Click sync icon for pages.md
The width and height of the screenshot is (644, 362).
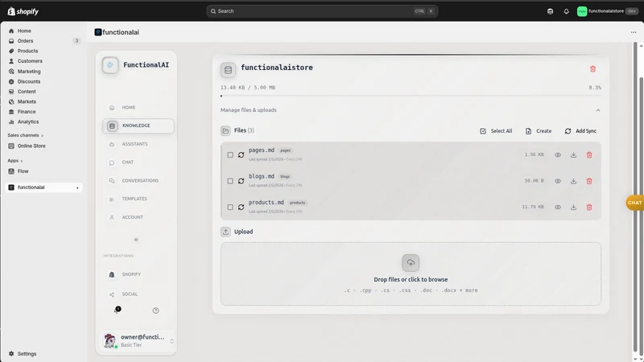coord(241,155)
